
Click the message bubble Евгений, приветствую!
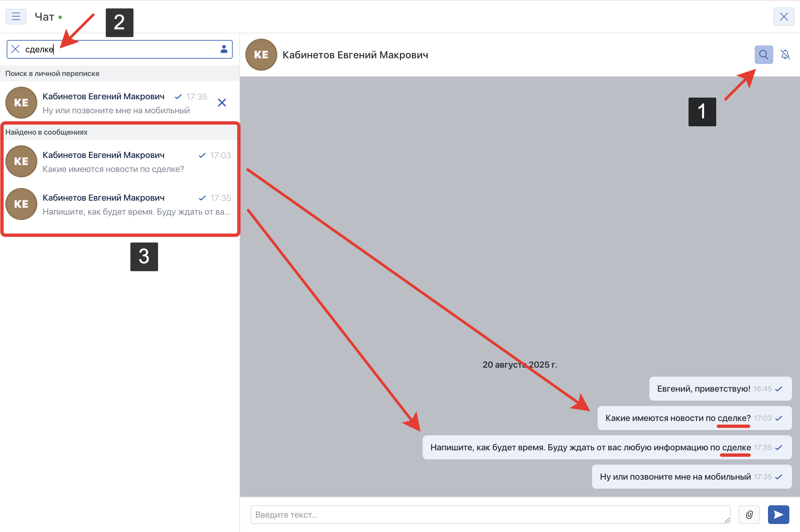(703, 389)
